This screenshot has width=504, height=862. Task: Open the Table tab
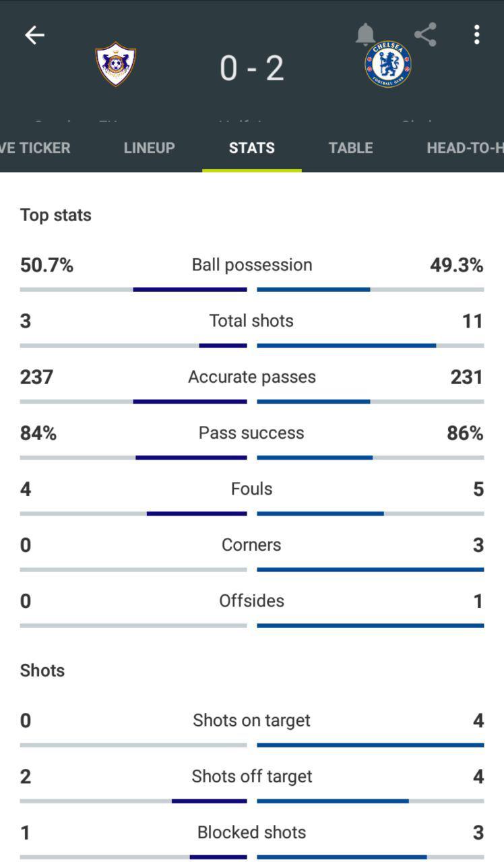351,148
